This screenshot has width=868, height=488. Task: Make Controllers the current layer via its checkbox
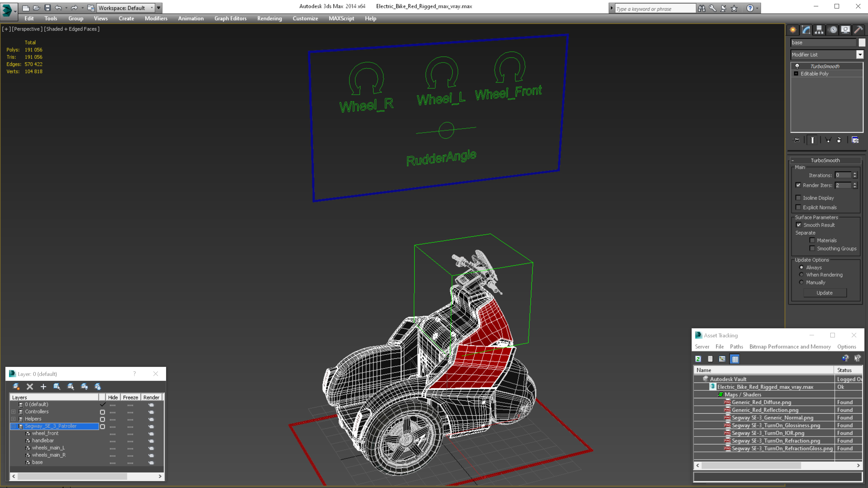coord(102,412)
